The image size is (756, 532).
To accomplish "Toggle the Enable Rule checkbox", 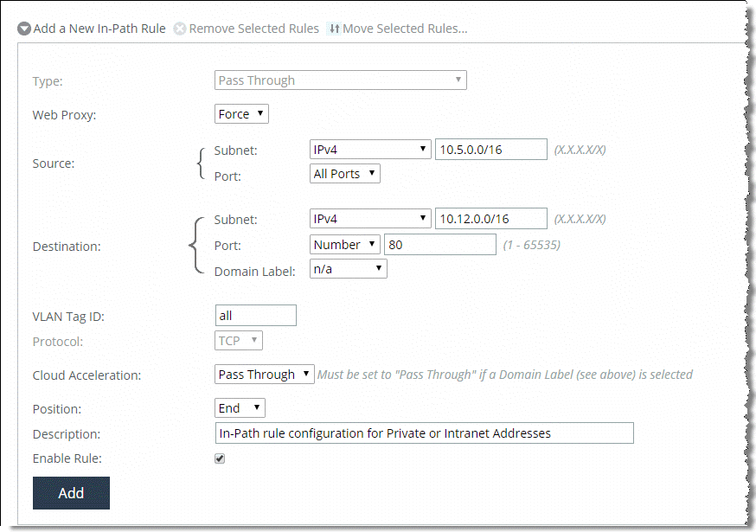I will 220,458.
